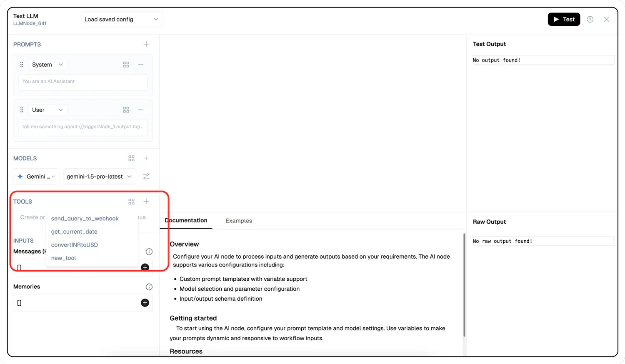This screenshot has height=364, width=625.
Task: Open the help question mark icon
Action: (590, 19)
